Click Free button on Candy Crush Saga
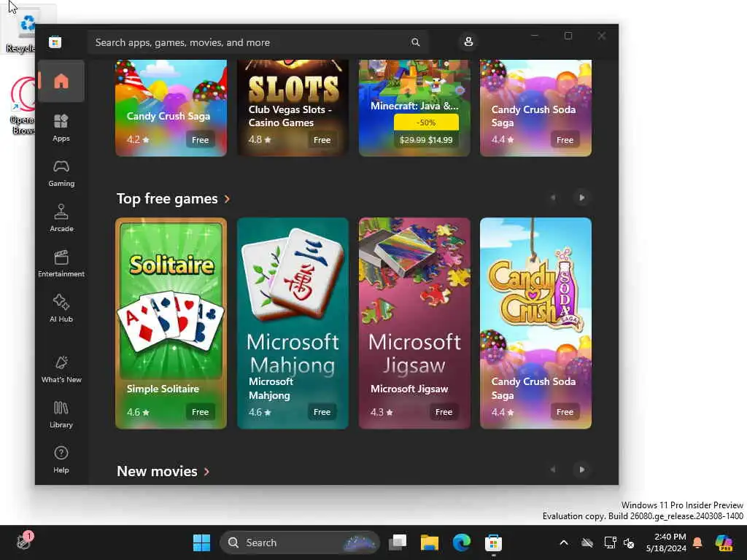Viewport: 747px width, 560px height. coord(200,139)
